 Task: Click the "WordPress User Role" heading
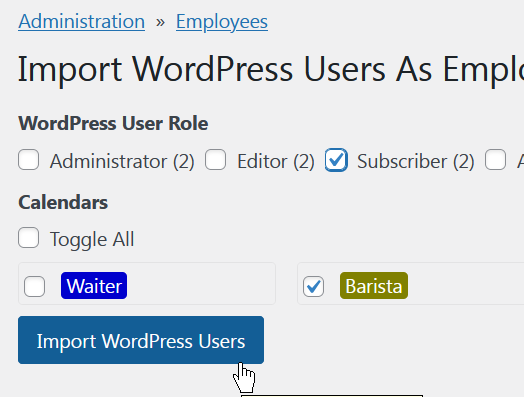click(x=113, y=124)
